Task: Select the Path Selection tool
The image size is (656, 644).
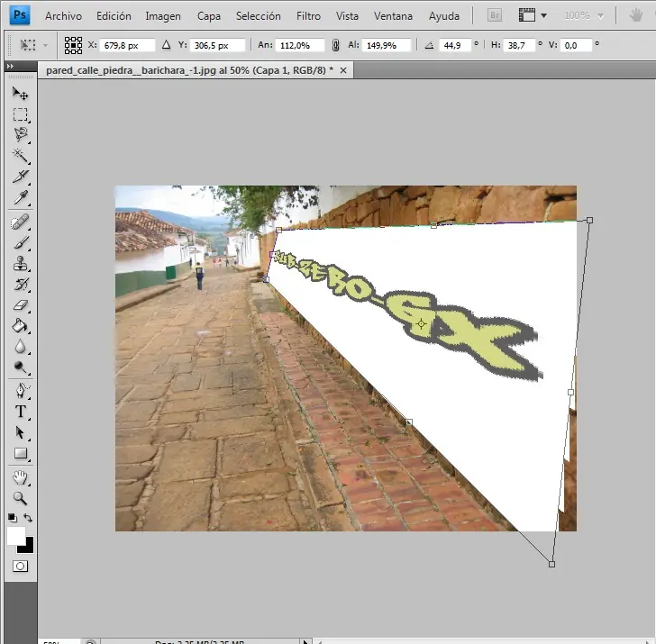Action: pyautogui.click(x=20, y=432)
